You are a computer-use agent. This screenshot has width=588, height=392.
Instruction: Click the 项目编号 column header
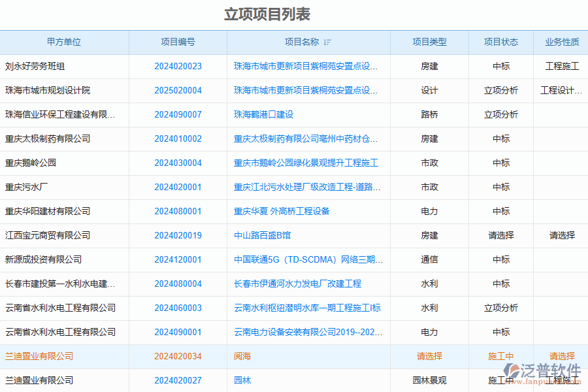pos(178,42)
